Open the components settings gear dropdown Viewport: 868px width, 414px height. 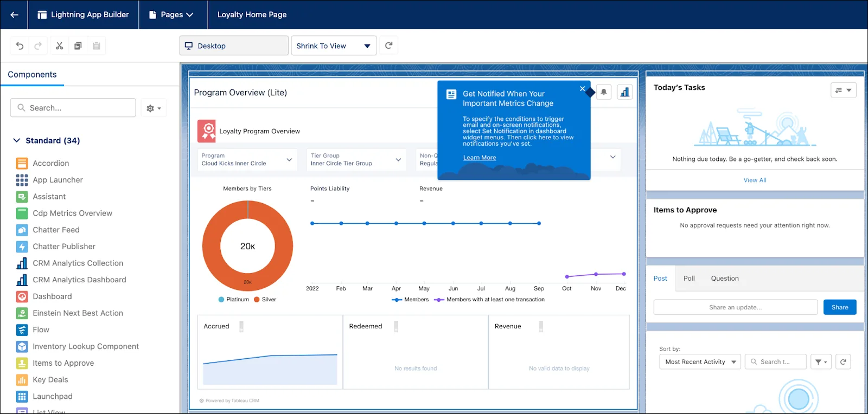pyautogui.click(x=154, y=108)
